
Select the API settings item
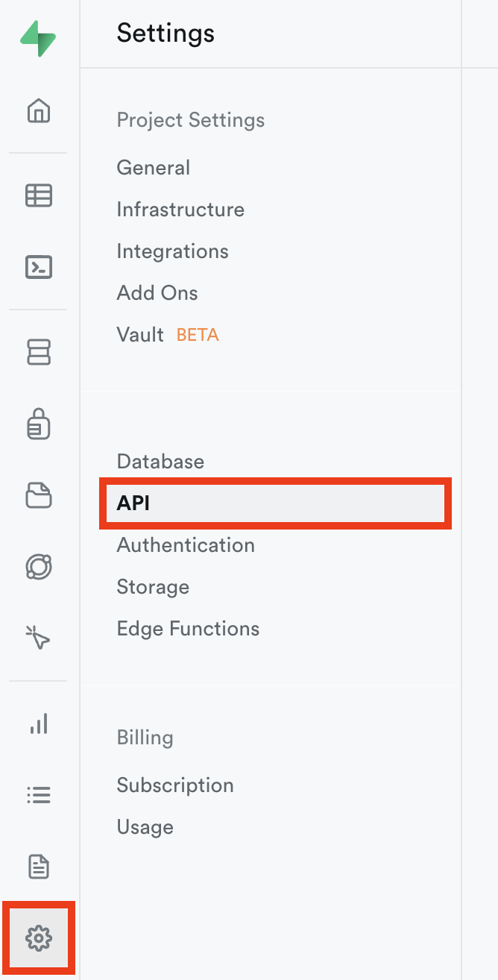tap(134, 503)
